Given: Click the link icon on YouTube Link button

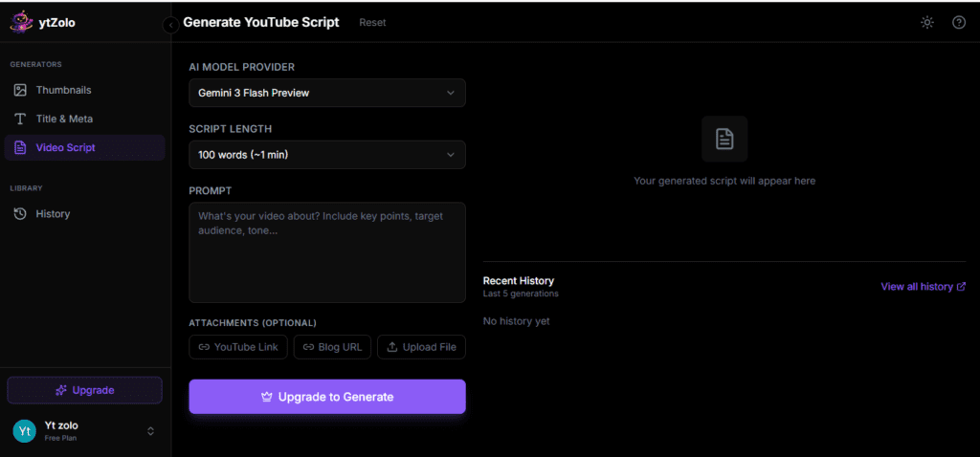Looking at the screenshot, I should pyautogui.click(x=204, y=347).
